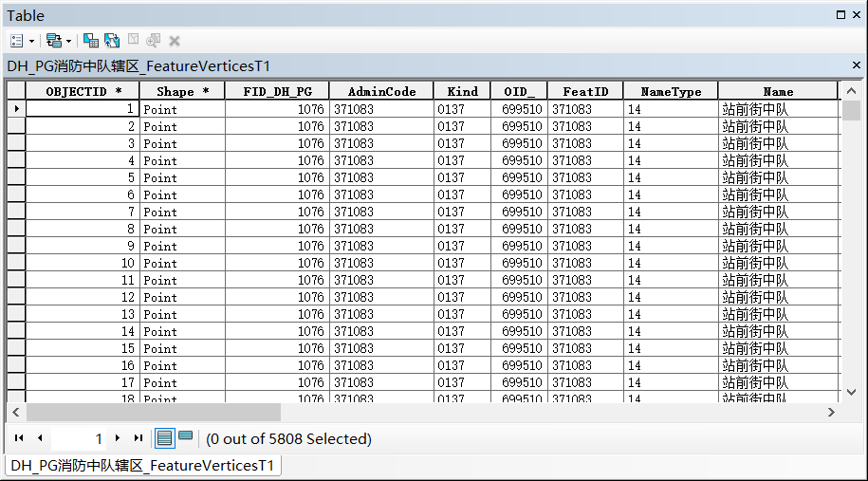Select row 5 using its row selector
Image resolution: width=868 pixels, height=481 pixels.
[16, 177]
